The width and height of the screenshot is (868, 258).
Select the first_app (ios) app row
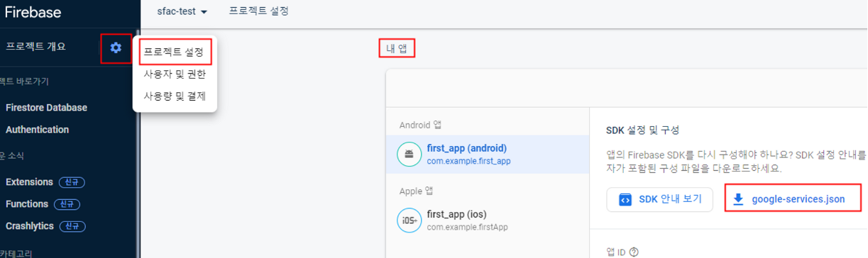pyautogui.click(x=488, y=220)
